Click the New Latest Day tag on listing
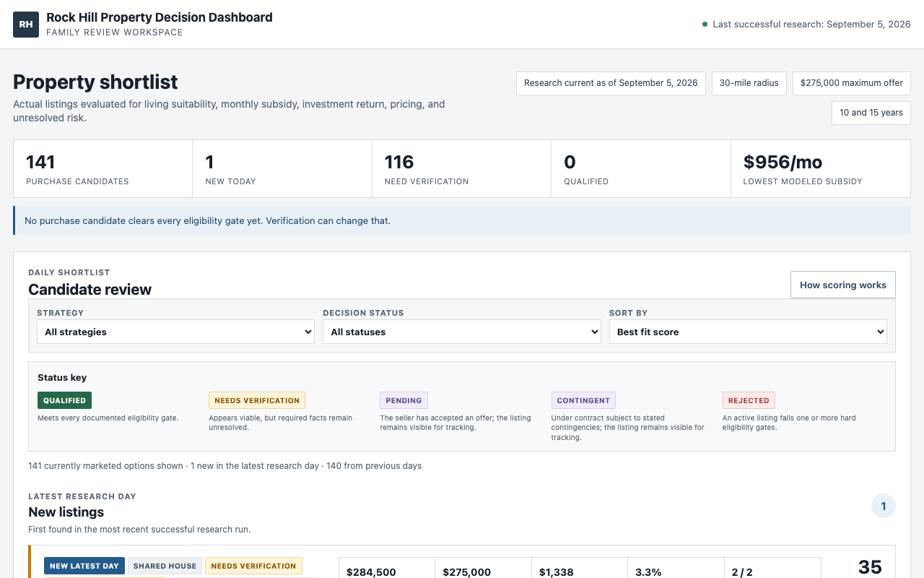This screenshot has width=924, height=578. 84,566
